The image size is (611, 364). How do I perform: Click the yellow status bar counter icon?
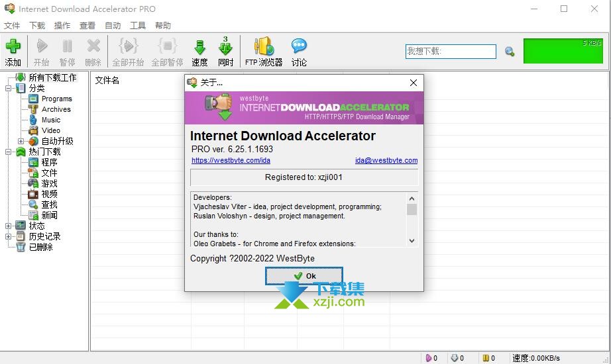tap(486, 358)
